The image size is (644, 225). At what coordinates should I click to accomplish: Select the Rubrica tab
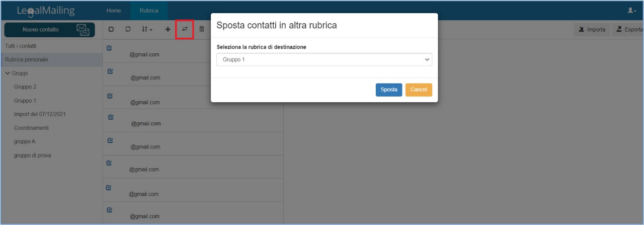click(148, 11)
